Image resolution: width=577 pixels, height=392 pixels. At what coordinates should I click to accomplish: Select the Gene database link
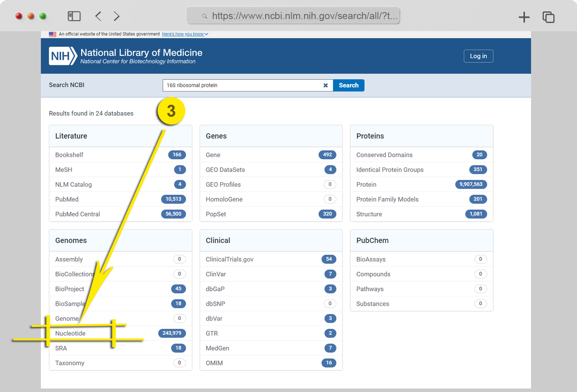pyautogui.click(x=213, y=155)
